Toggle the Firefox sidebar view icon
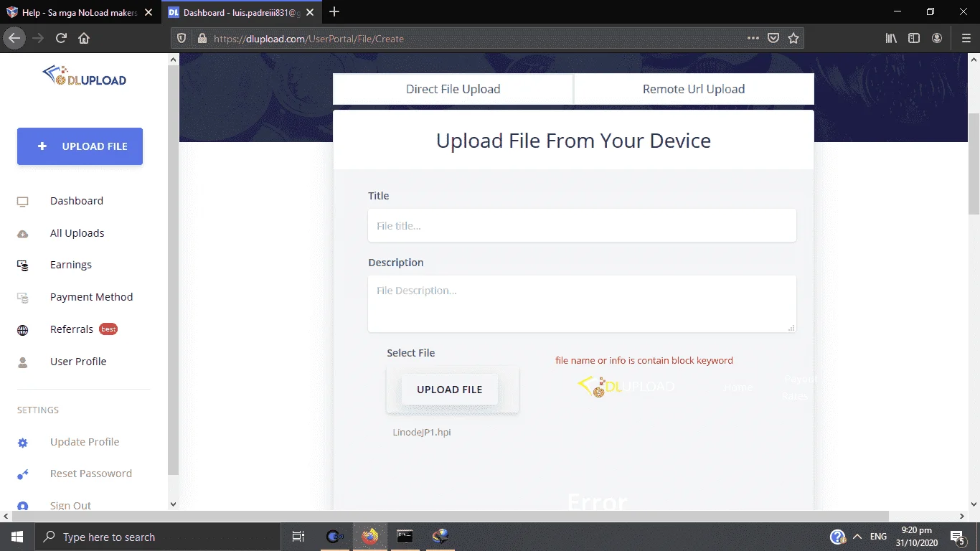 tap(914, 39)
